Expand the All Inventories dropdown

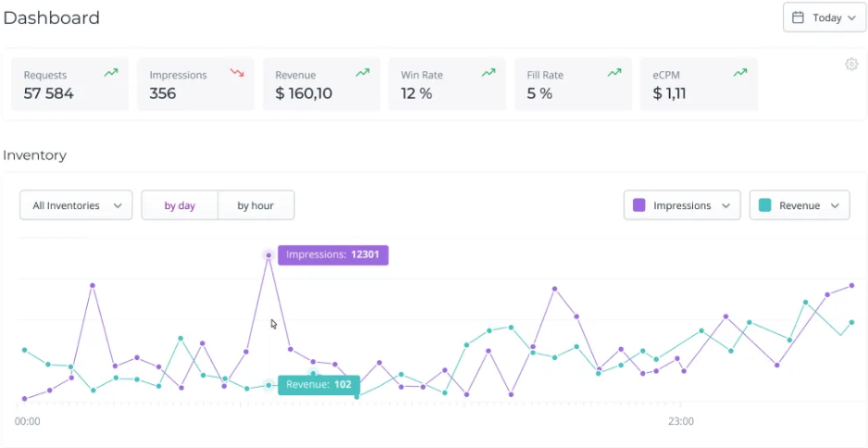click(x=77, y=205)
